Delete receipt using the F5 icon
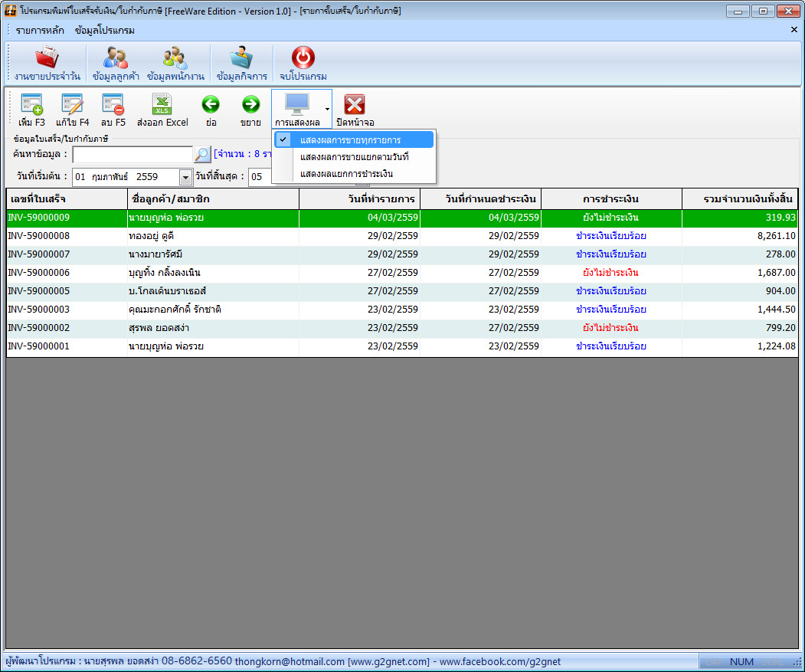Viewport: 805px width, 672px height. point(113,104)
